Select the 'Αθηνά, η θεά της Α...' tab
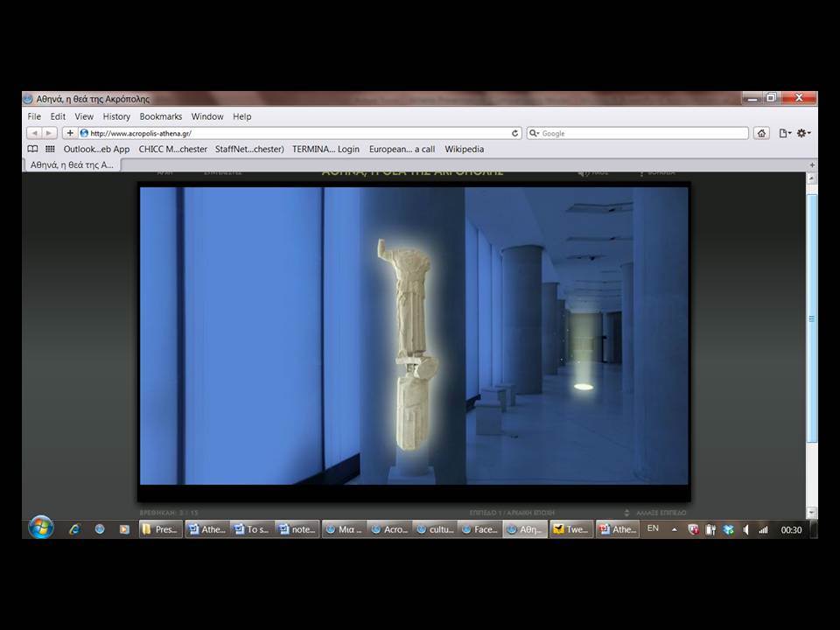840x630 pixels. click(x=72, y=165)
